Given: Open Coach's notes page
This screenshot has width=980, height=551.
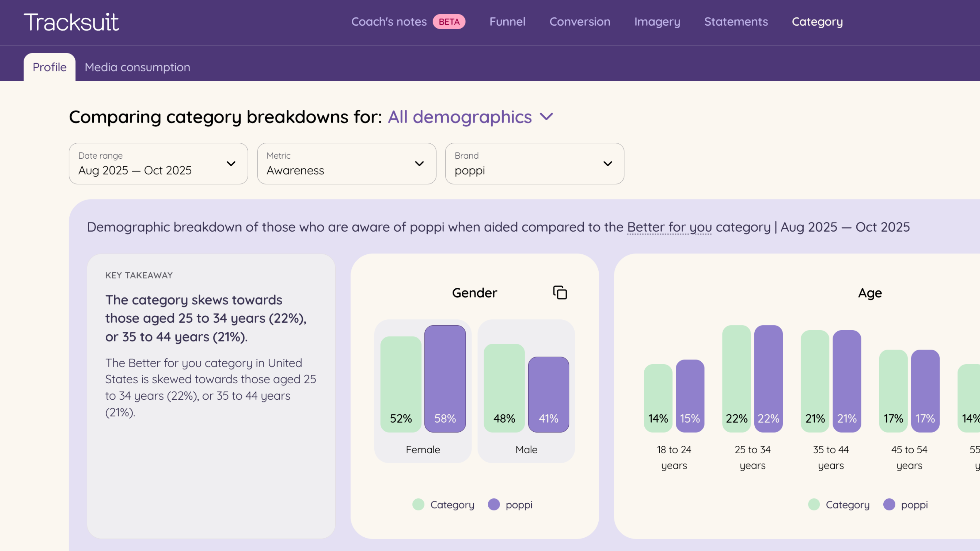Looking at the screenshot, I should pyautogui.click(x=389, y=22).
